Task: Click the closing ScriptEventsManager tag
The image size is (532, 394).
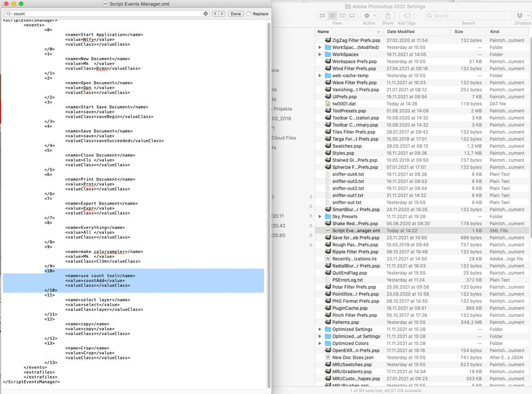Action: pyautogui.click(x=31, y=382)
